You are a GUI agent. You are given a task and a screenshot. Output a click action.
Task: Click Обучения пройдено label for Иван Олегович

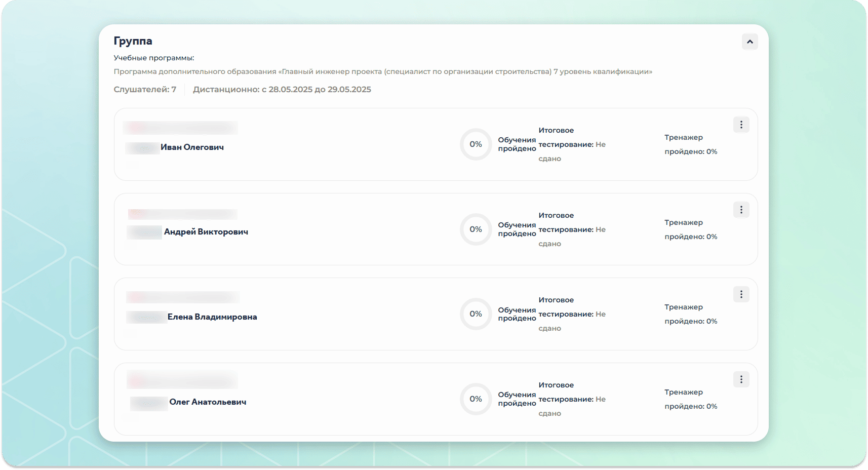click(517, 144)
